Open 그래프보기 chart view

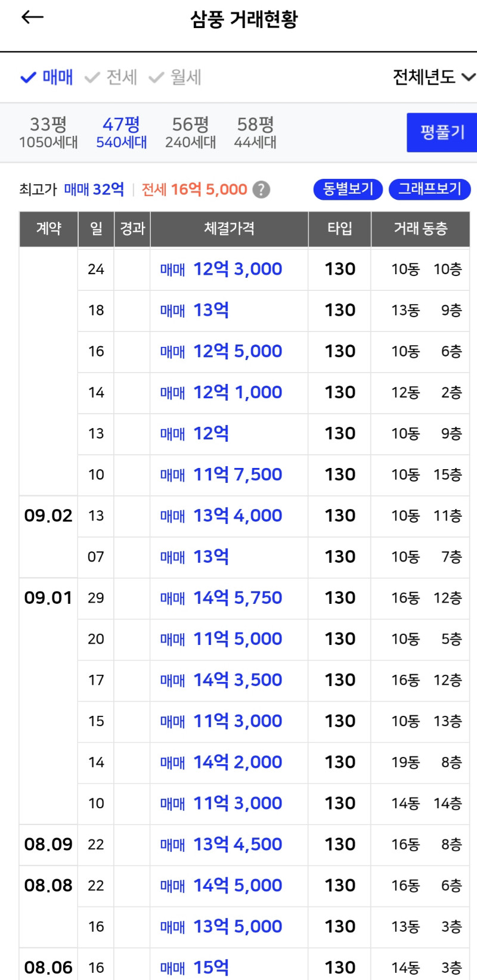point(430,189)
